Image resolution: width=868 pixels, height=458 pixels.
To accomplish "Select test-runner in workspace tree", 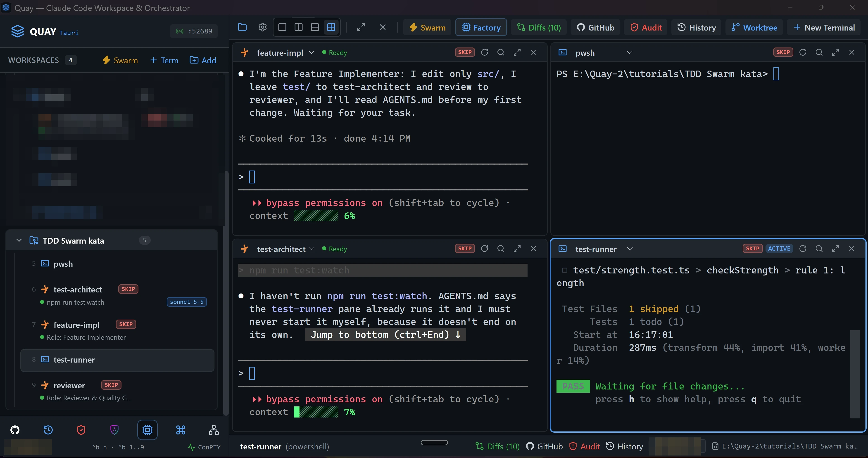I will [x=117, y=360].
